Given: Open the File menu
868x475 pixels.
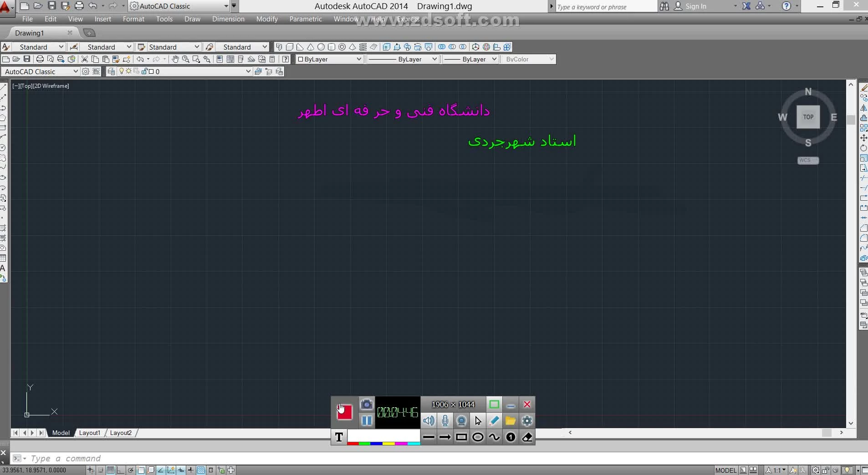Looking at the screenshot, I should 27,19.
